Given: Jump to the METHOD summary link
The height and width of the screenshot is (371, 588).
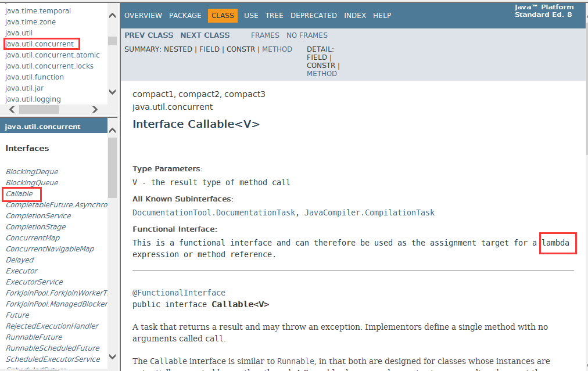Looking at the screenshot, I should click(x=277, y=49).
